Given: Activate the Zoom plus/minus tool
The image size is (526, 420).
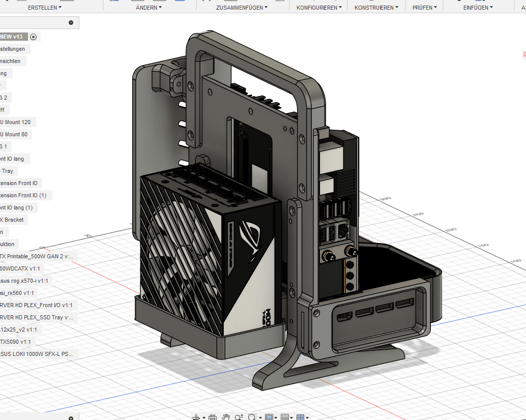Looking at the screenshot, I should click(239, 417).
